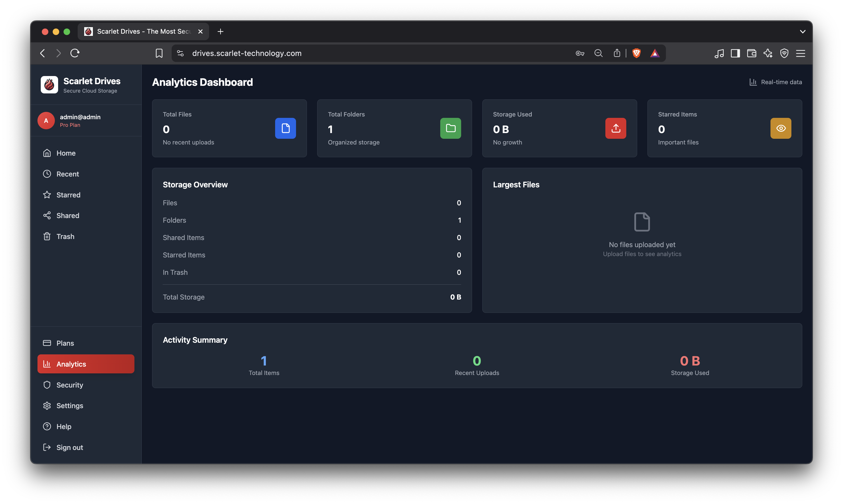Share this page via share icon
The width and height of the screenshot is (843, 504).
click(x=617, y=53)
